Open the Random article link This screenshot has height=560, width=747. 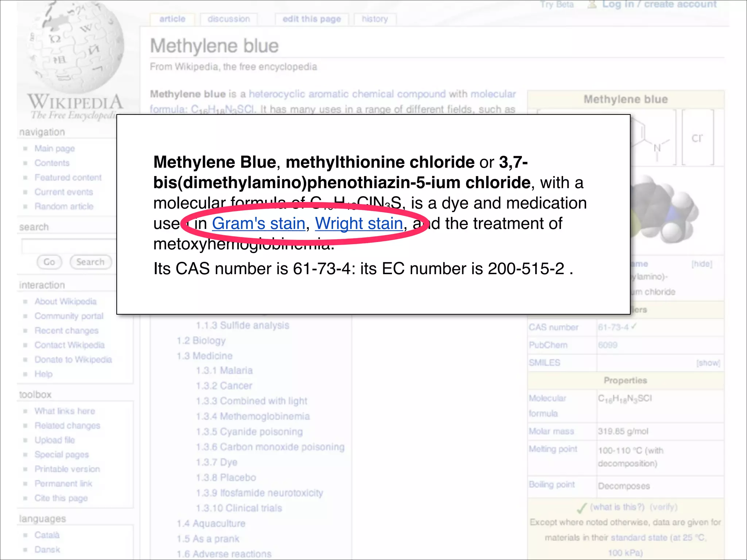coord(64,206)
